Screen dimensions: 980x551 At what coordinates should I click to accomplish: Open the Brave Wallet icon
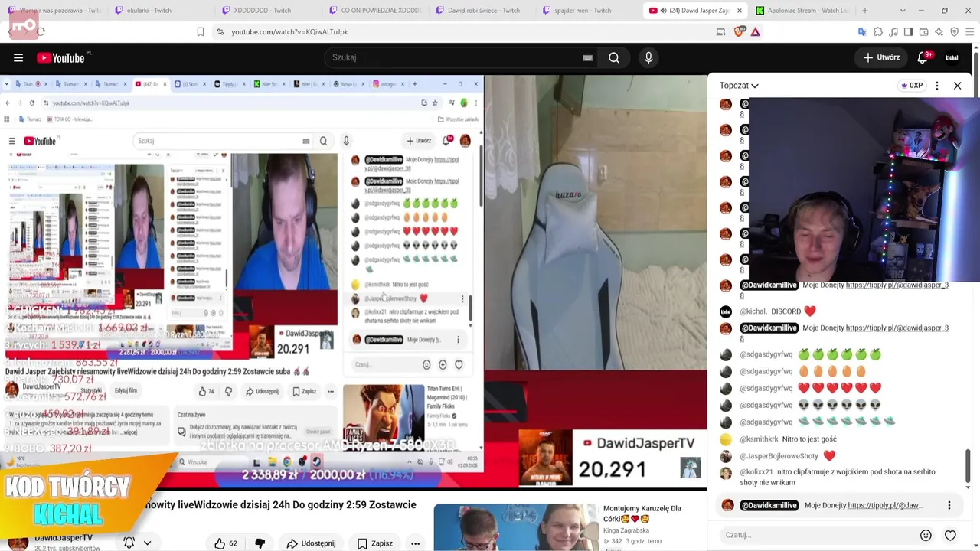click(x=924, y=31)
